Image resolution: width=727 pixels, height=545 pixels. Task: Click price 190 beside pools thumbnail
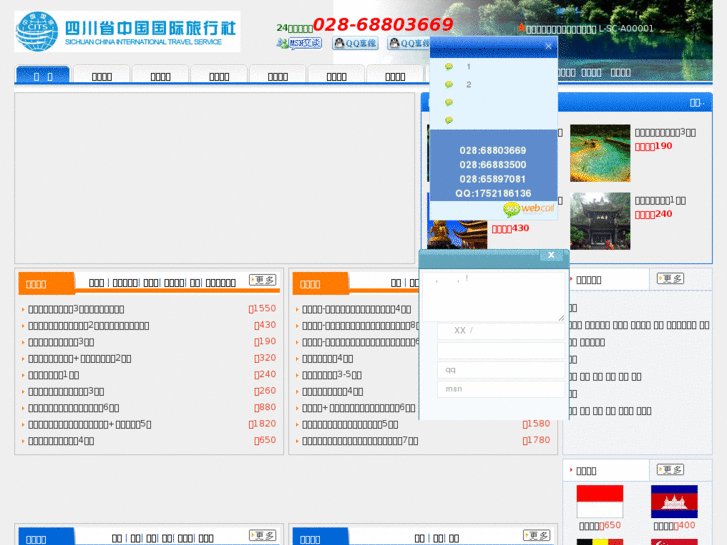coord(653,146)
